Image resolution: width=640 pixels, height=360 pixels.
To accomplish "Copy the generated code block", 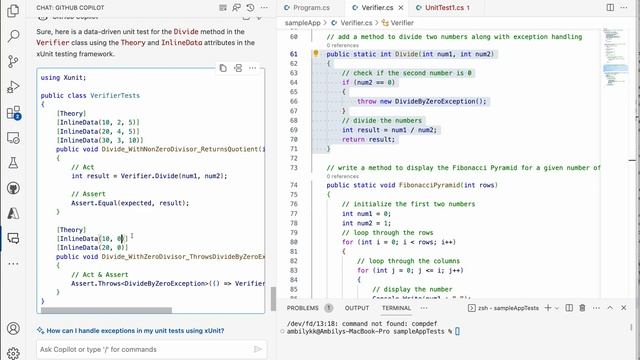I will pos(223,68).
